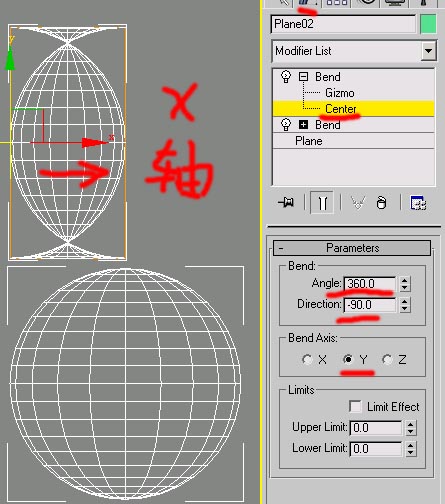
Task: Switch to the Hierarchy panel tab
Action: tap(336, 3)
